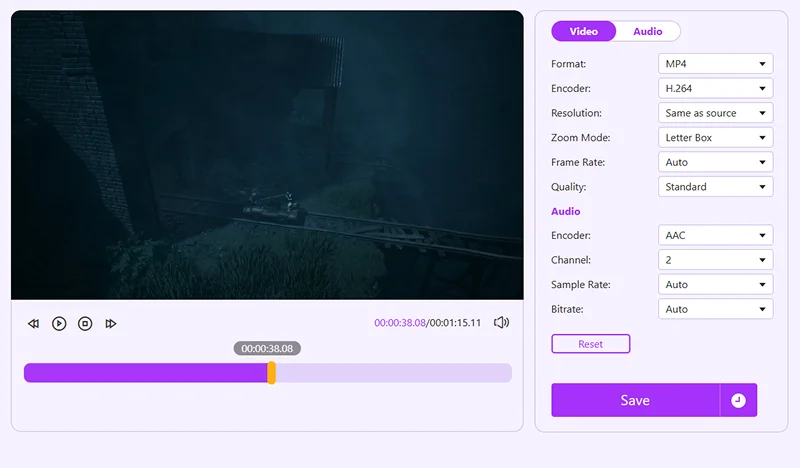This screenshot has height=468, width=800.
Task: Start playback with the play icon
Action: click(59, 324)
